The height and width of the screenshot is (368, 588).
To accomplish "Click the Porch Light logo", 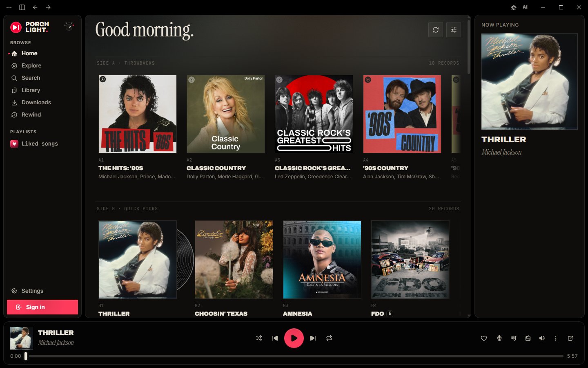I will point(29,27).
